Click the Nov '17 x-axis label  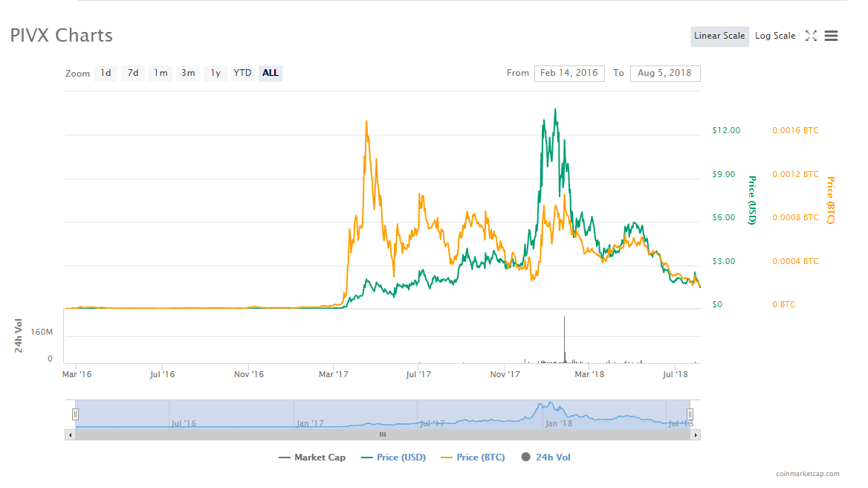tap(505, 374)
